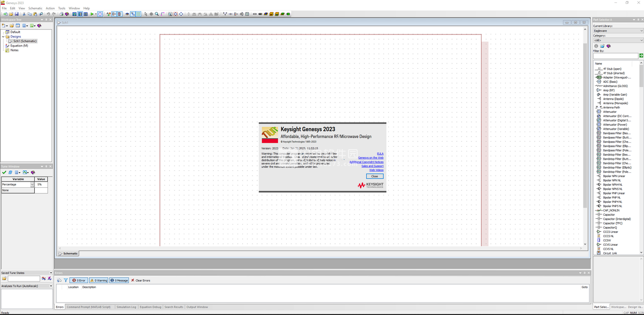Open Genesys on the Web link
This screenshot has width=644, height=315.
point(371,158)
